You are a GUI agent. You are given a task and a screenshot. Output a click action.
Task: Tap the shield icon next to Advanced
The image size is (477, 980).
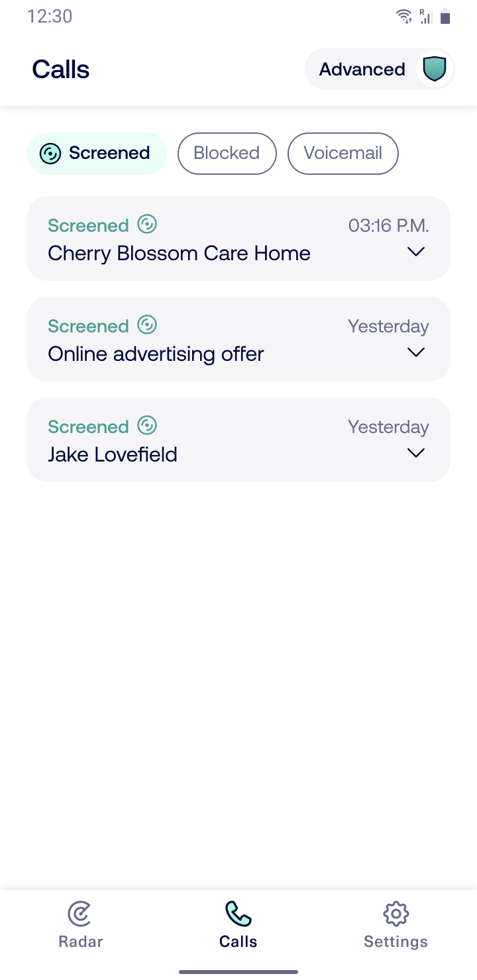[435, 69]
